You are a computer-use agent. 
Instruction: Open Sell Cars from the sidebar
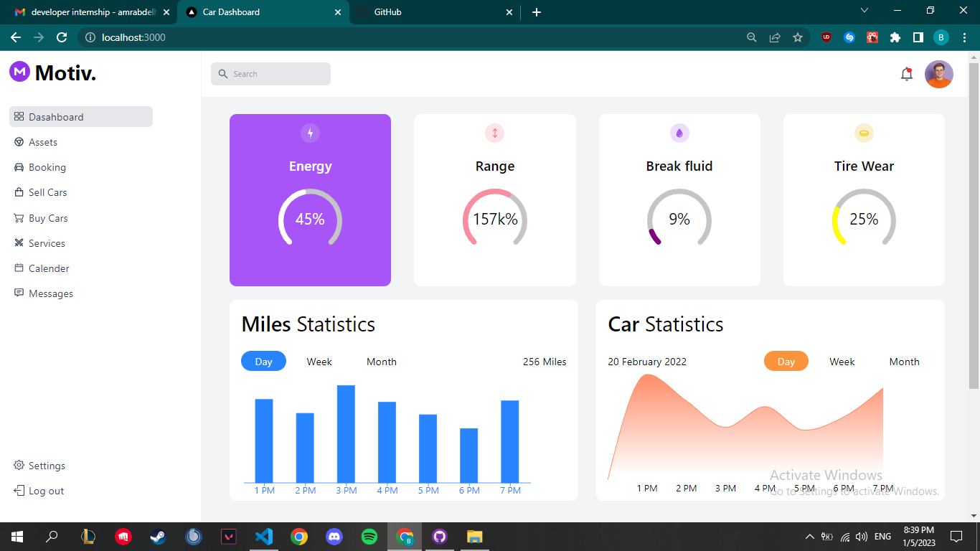click(x=48, y=192)
